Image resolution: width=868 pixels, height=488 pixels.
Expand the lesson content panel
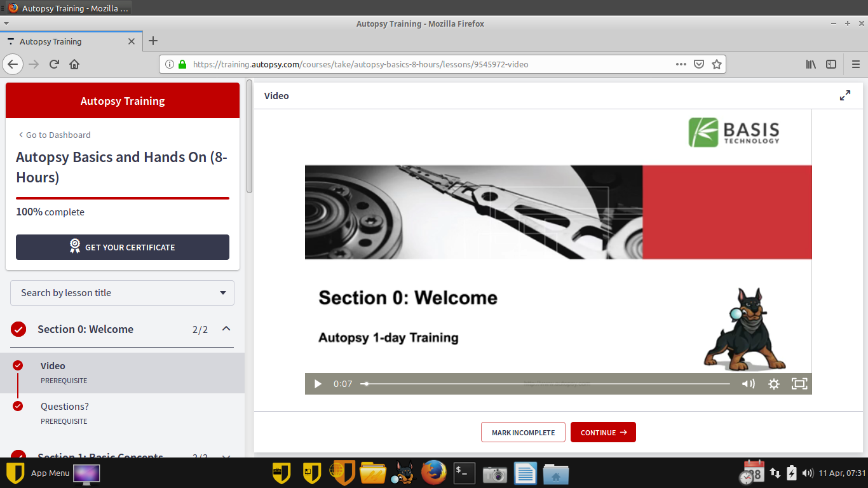tap(845, 96)
